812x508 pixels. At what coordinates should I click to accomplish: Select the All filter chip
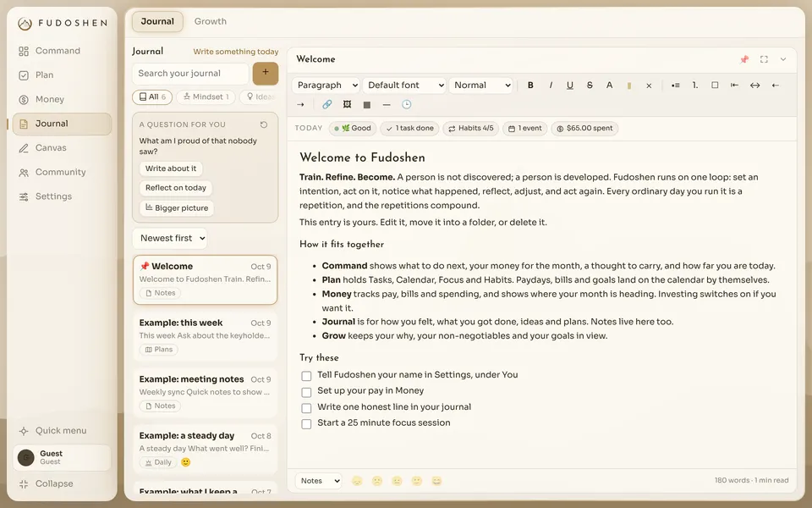pyautogui.click(x=152, y=97)
